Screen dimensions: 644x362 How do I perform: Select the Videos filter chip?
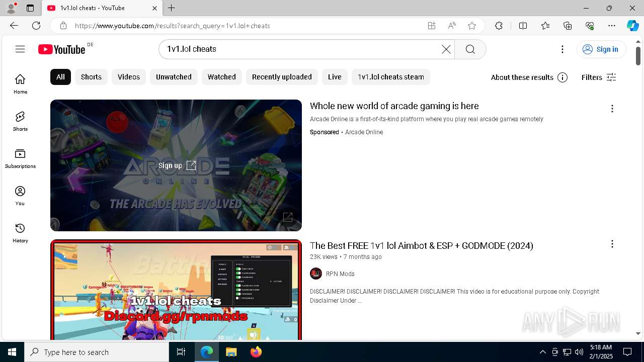129,77
